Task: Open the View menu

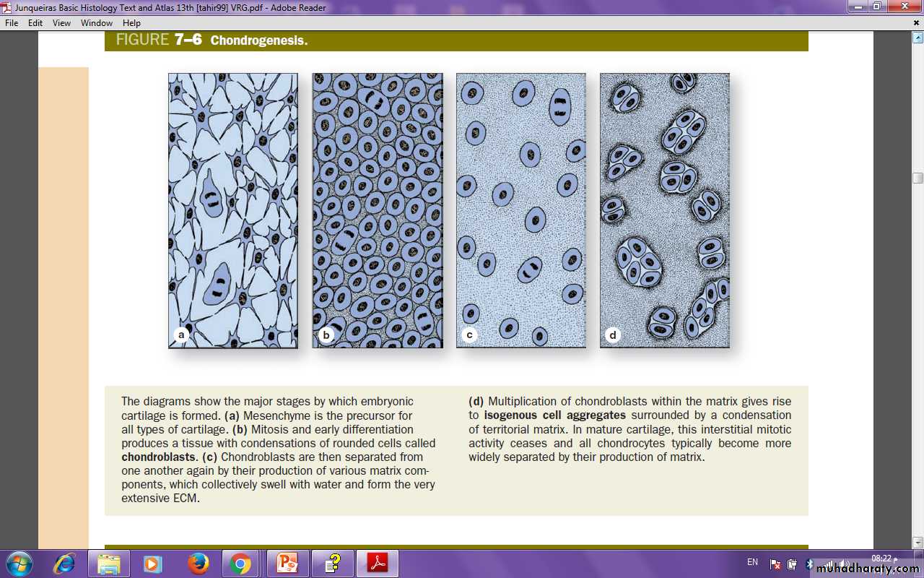Action: [61, 23]
